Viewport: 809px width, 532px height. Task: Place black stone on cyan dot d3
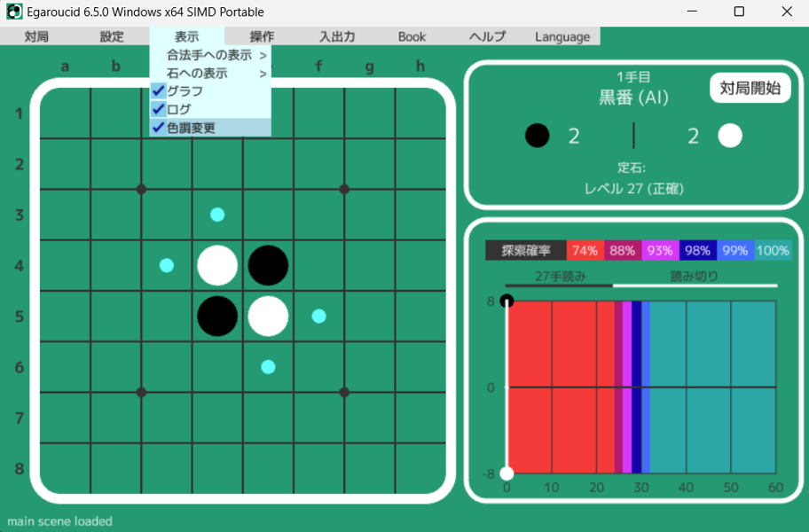coord(217,215)
